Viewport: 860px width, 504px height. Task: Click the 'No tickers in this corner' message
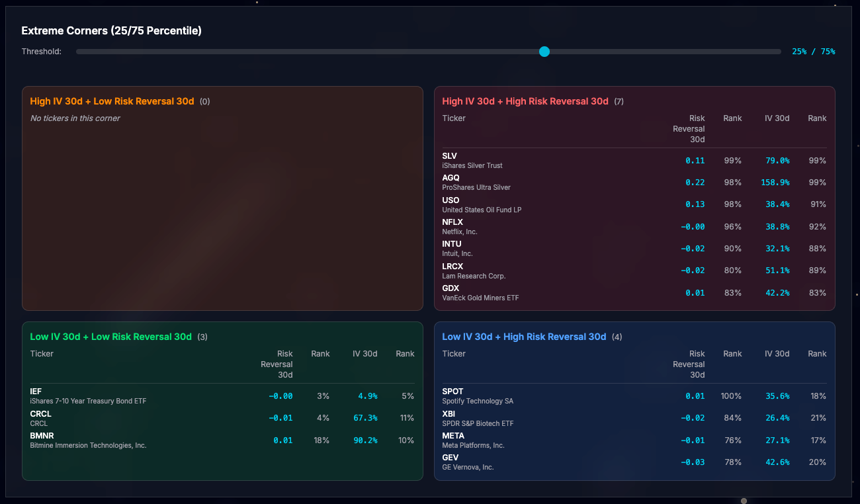pos(75,118)
